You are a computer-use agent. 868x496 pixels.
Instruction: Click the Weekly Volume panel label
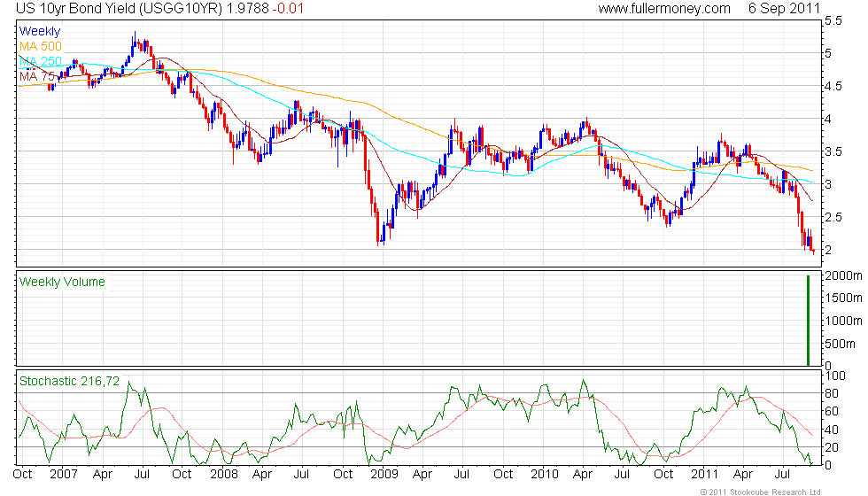62,282
